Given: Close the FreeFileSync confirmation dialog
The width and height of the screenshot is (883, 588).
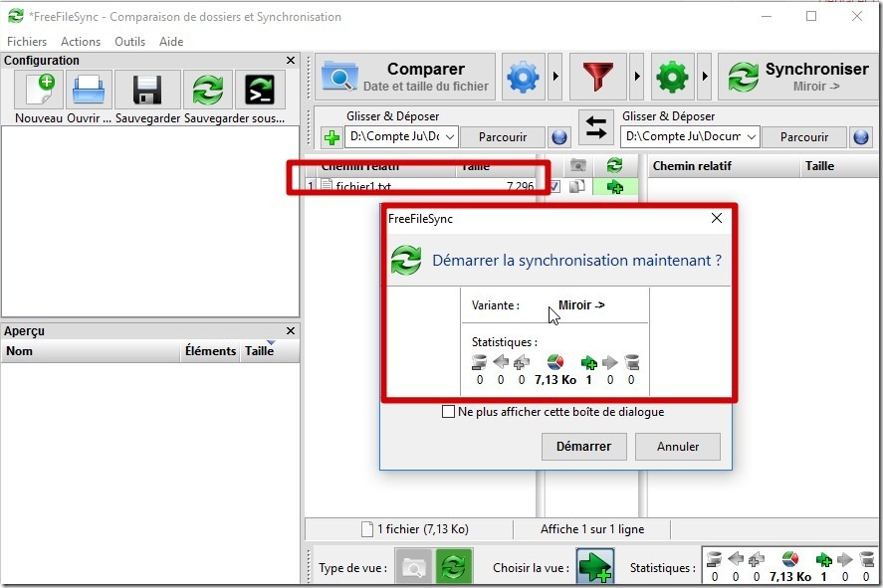Looking at the screenshot, I should (717, 218).
